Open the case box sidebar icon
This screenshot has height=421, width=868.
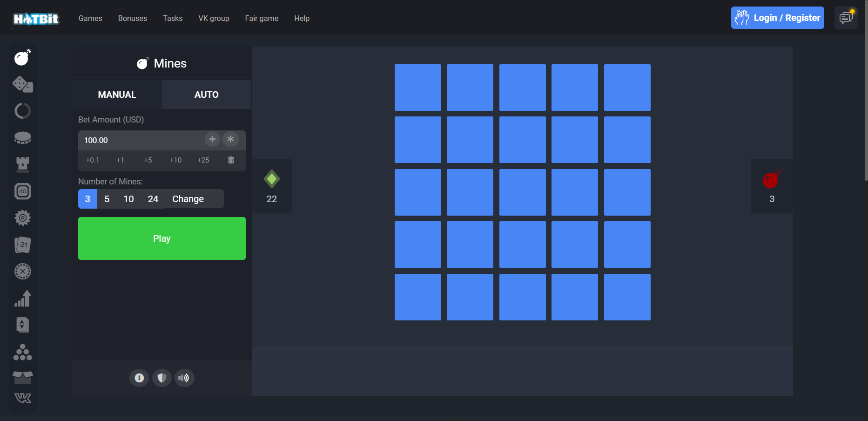22,377
